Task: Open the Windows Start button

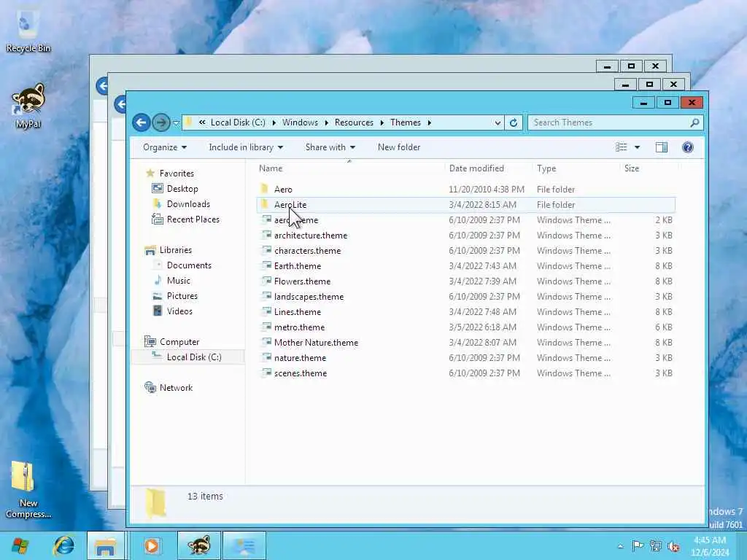Action: (20, 545)
